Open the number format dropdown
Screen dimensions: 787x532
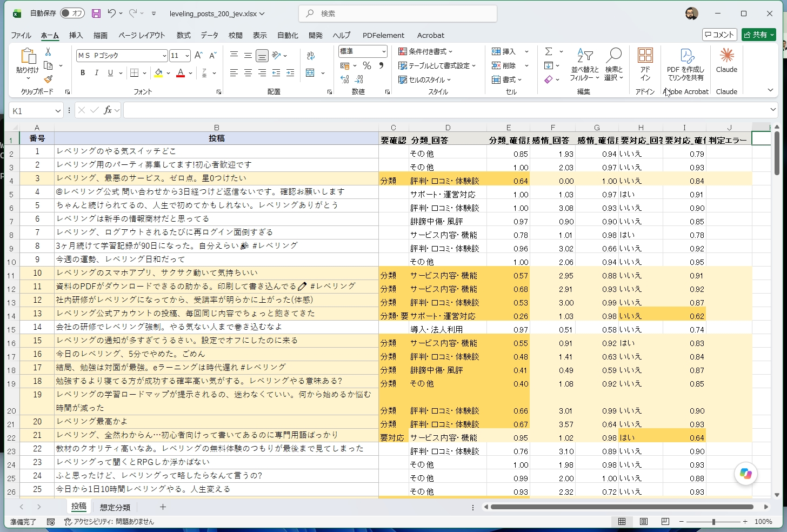pos(384,51)
